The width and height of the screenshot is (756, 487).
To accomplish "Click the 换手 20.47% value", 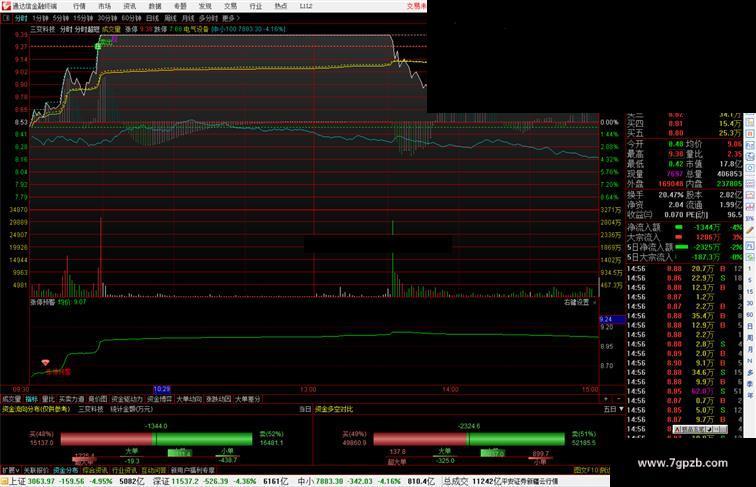I will click(x=671, y=195).
